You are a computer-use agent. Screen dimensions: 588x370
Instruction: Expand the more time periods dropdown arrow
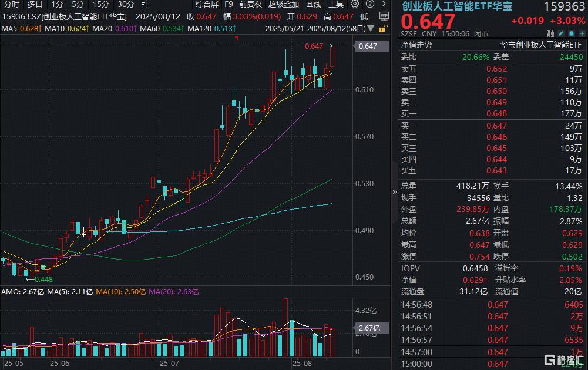143,4
